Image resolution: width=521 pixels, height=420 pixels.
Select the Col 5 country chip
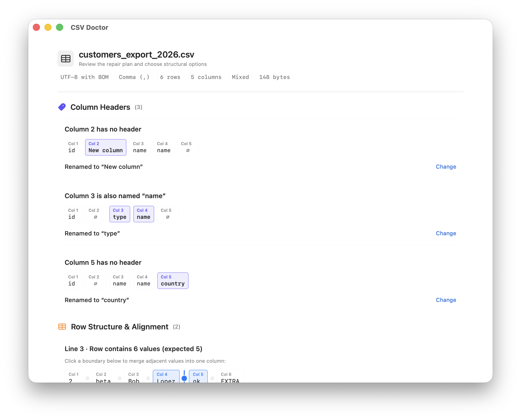[x=173, y=281]
